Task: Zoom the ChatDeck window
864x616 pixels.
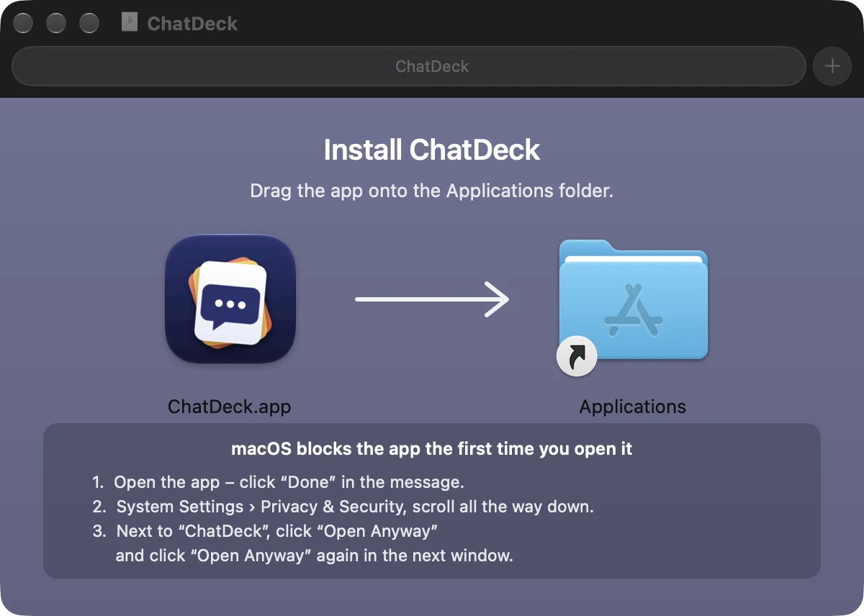Action: pos(89,23)
